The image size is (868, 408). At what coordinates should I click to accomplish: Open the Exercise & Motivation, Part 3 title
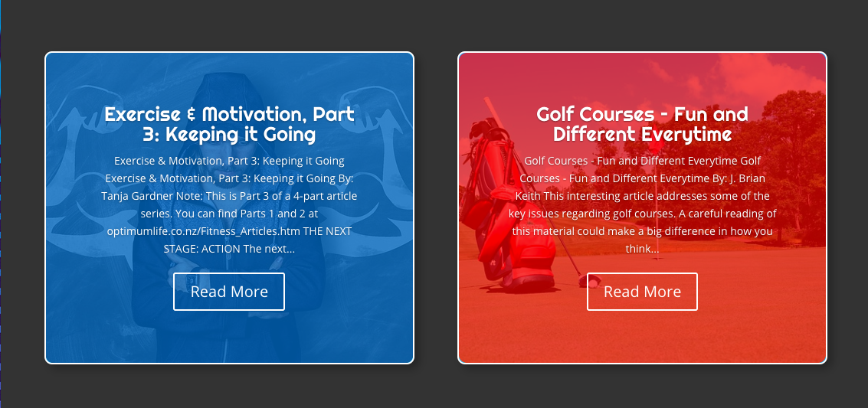(x=229, y=124)
